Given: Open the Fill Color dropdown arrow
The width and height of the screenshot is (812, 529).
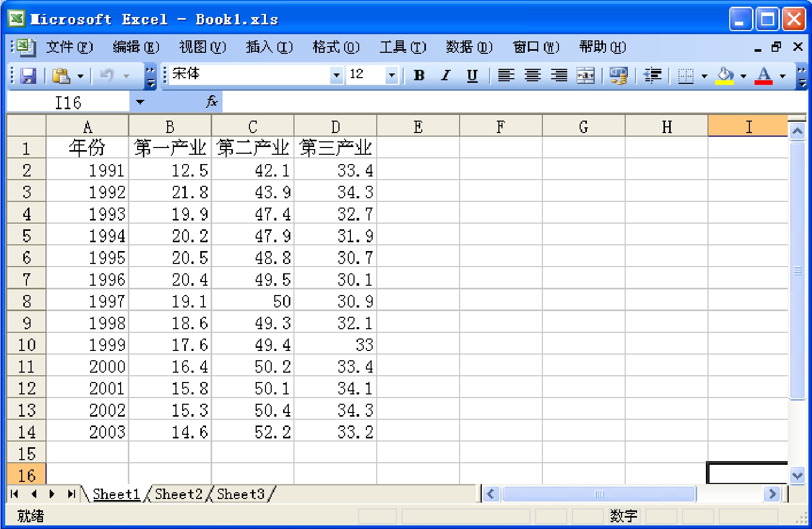Looking at the screenshot, I should [x=743, y=76].
